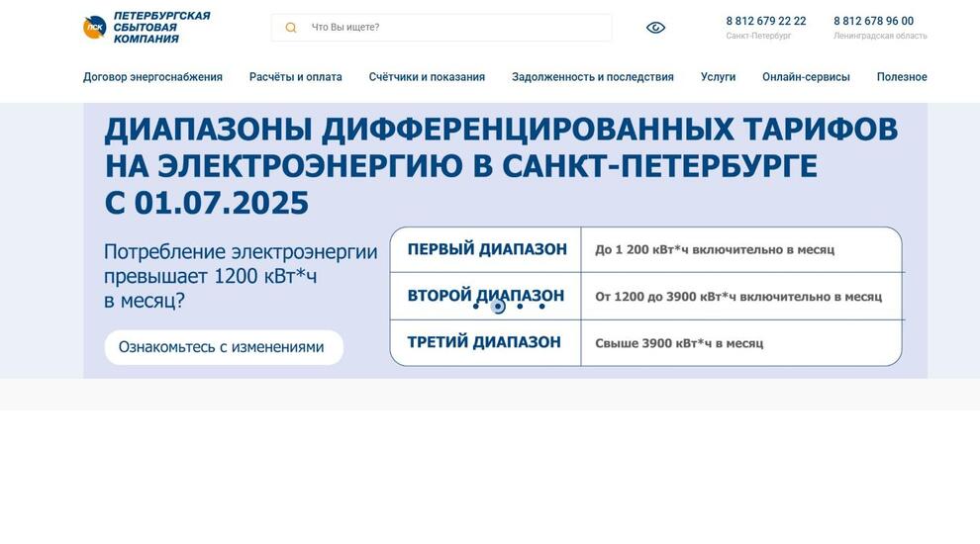
Task: Click the banner headline about differentiated tariffs
Action: 501,166
